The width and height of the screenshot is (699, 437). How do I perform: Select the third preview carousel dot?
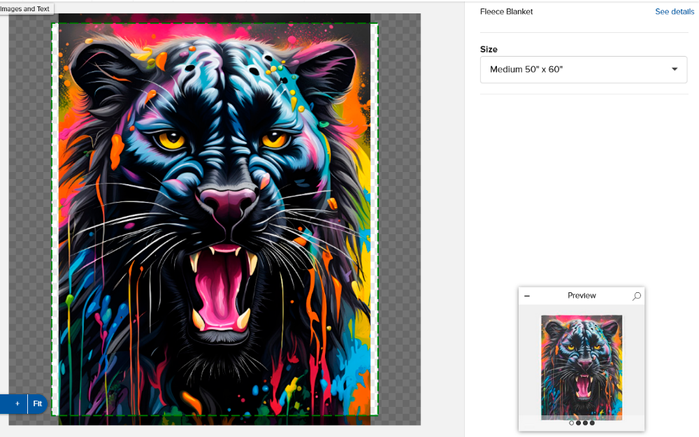point(585,423)
